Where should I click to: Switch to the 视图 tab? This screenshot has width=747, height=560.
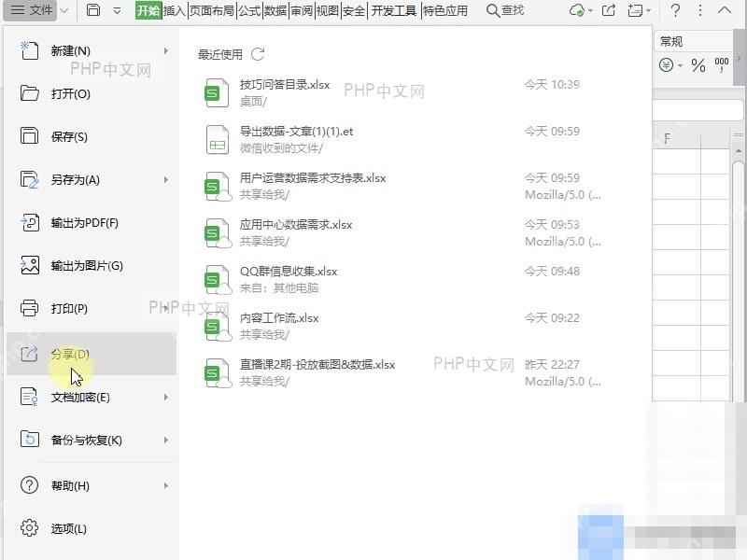[328, 10]
